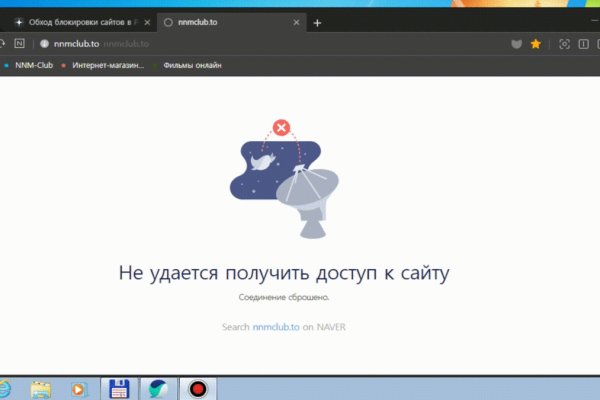Screen dimensions: 600x400
Task: Open NNM-Club bookmark
Action: pos(30,66)
